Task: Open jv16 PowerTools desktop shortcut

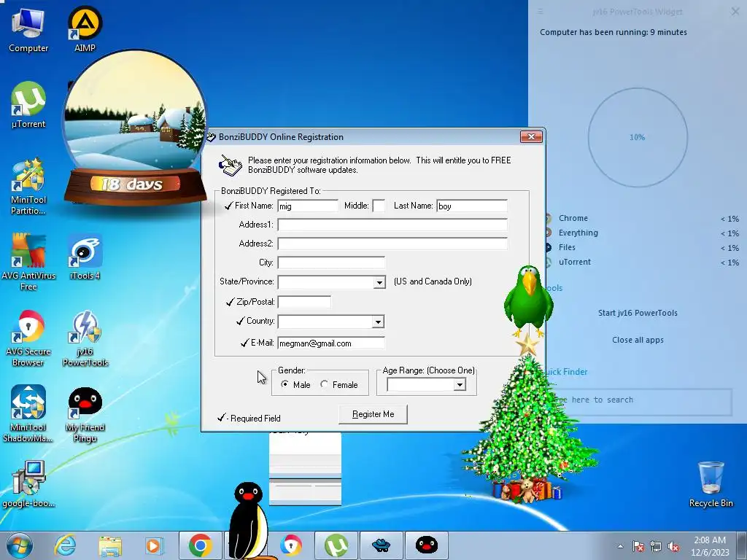Action: pos(85,338)
